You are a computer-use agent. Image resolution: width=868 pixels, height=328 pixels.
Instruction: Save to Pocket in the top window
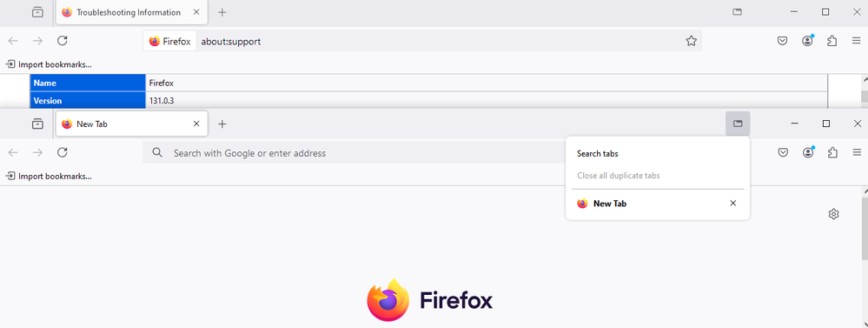782,40
